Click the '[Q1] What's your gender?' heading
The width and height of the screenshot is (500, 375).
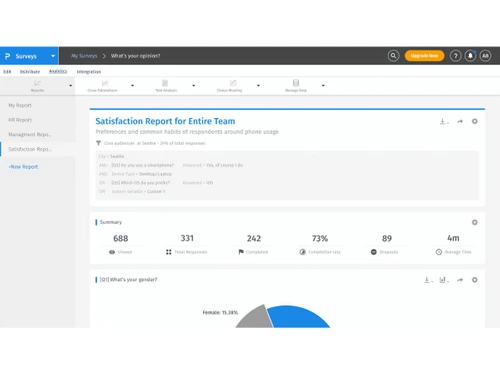click(129, 280)
